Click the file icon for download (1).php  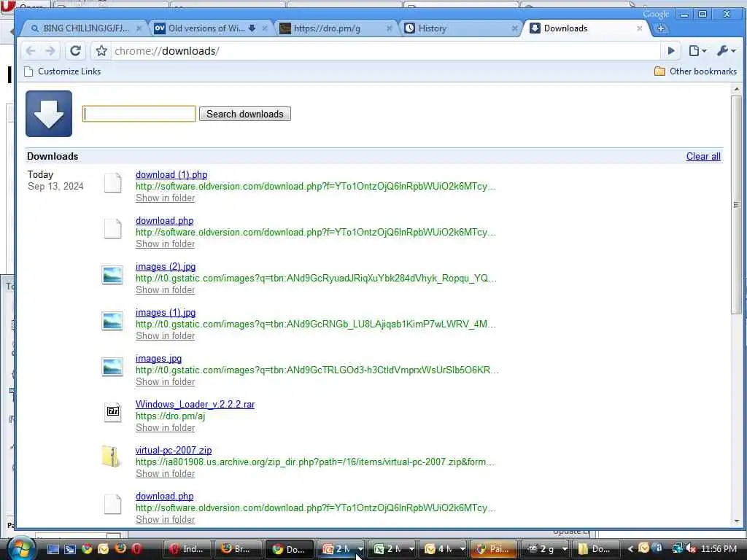coord(113,183)
